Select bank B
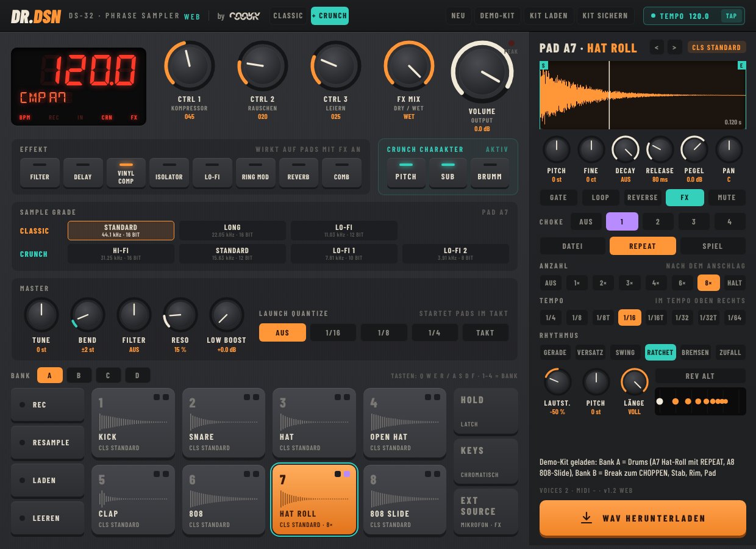Image resolution: width=756 pixels, height=549 pixels. (79, 376)
